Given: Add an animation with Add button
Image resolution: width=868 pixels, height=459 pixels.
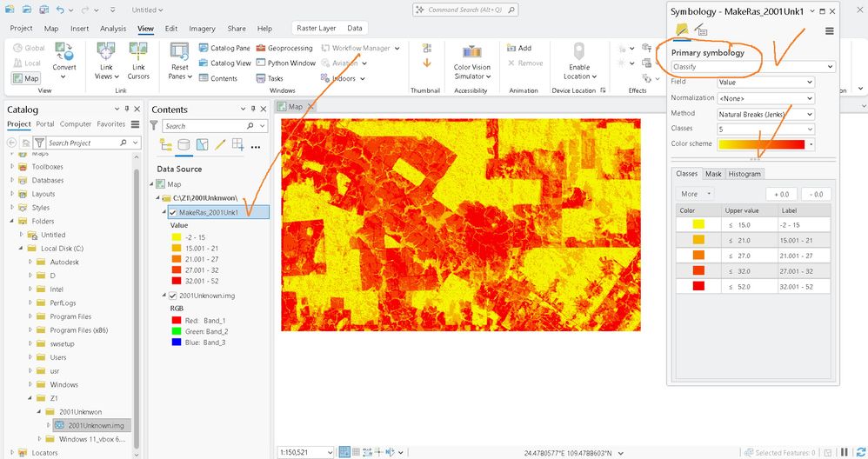Looking at the screenshot, I should [x=519, y=48].
